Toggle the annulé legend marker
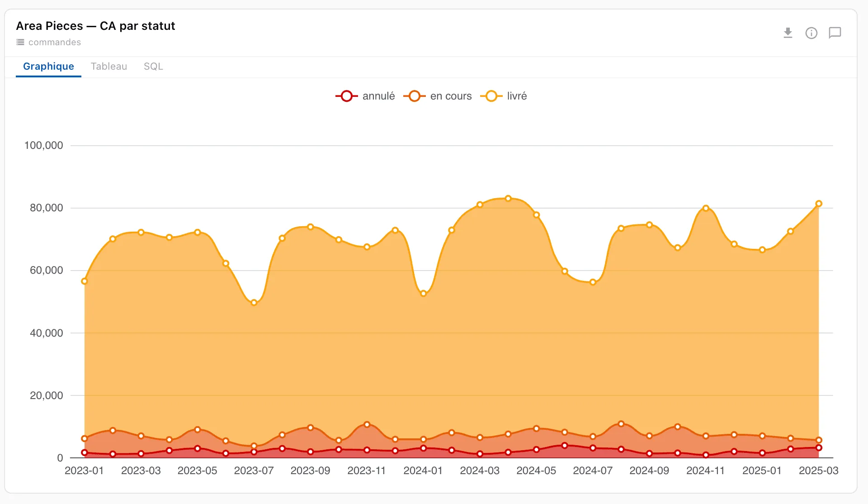 coord(347,96)
